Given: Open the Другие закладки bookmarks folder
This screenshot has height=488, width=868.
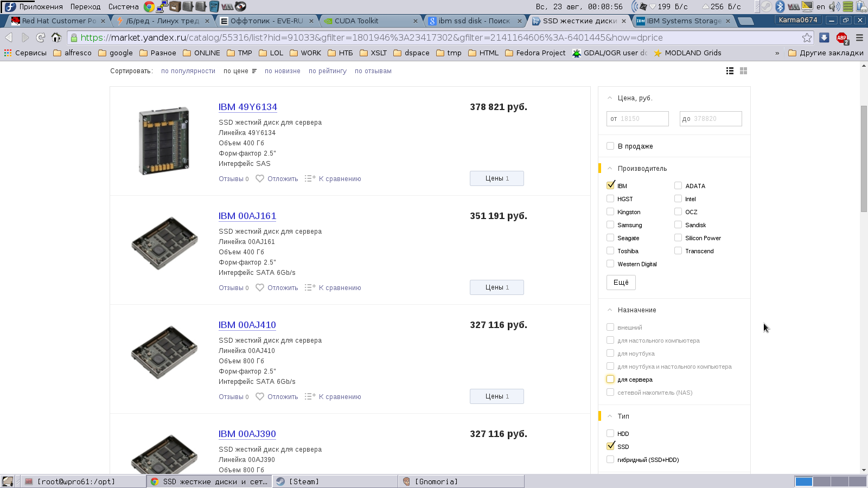Looking at the screenshot, I should [826, 53].
